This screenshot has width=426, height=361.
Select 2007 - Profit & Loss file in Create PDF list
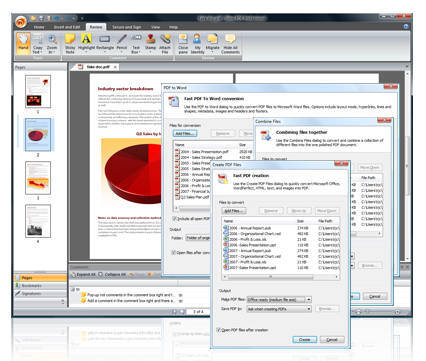coord(245,262)
